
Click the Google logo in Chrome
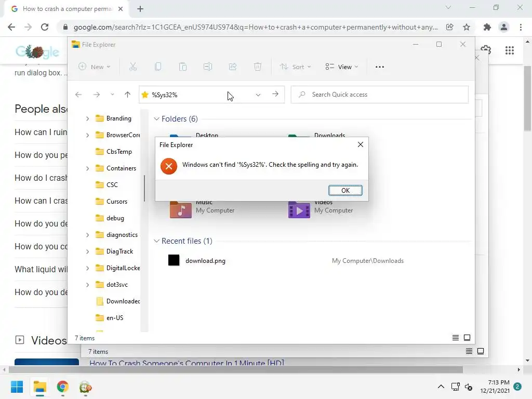click(37, 51)
